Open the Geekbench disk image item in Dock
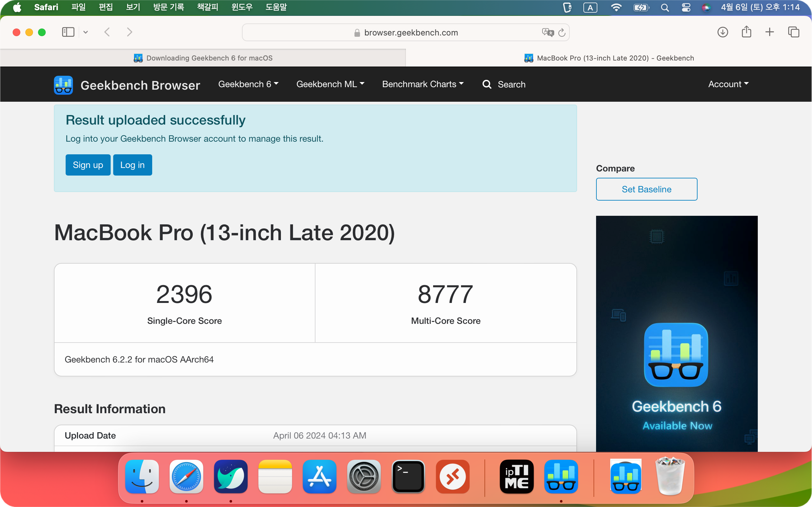Viewport: 812px width, 507px height. click(x=626, y=477)
